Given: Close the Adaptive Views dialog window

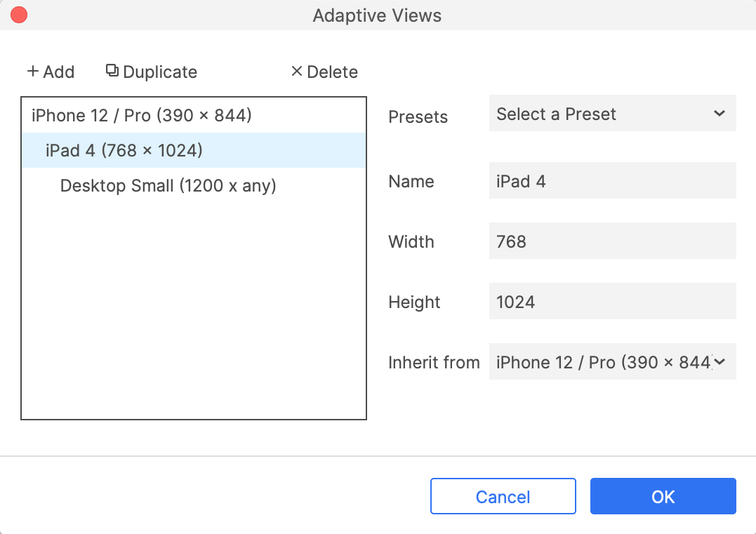Looking at the screenshot, I should pyautogui.click(x=19, y=15).
